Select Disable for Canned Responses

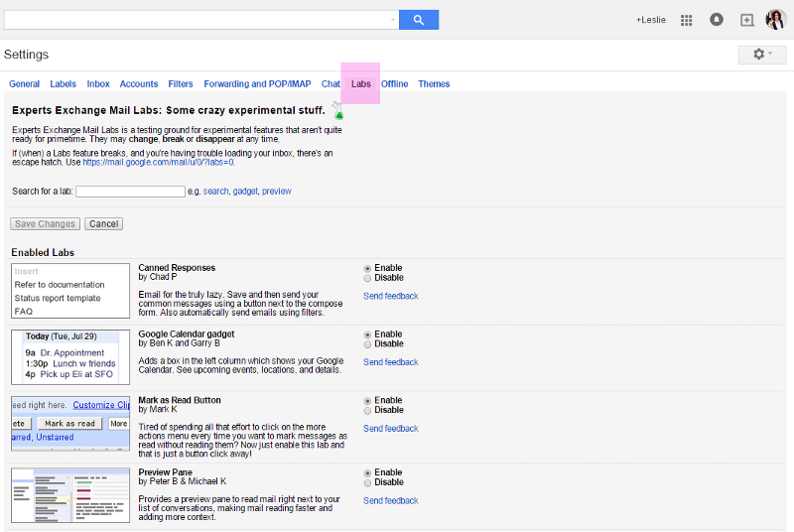pos(367,278)
